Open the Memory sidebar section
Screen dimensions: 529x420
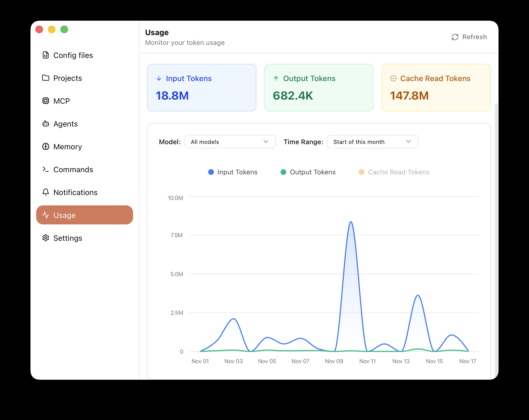coord(67,147)
